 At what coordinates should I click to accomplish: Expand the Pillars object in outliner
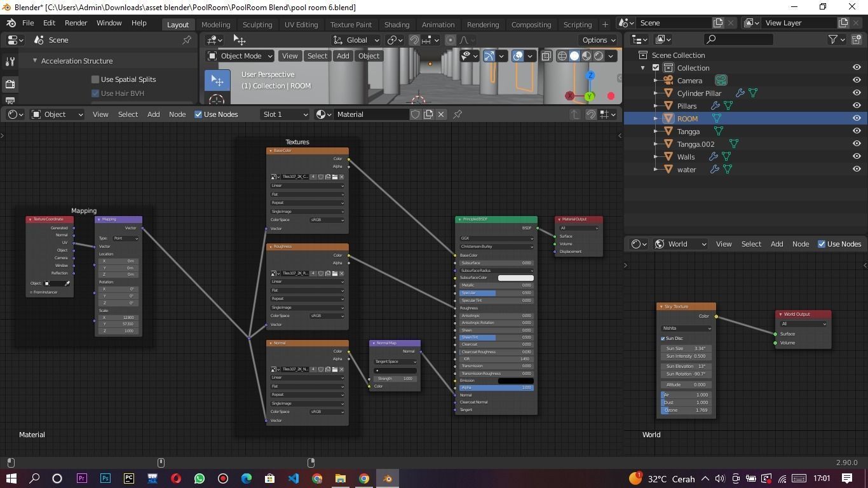tap(656, 106)
